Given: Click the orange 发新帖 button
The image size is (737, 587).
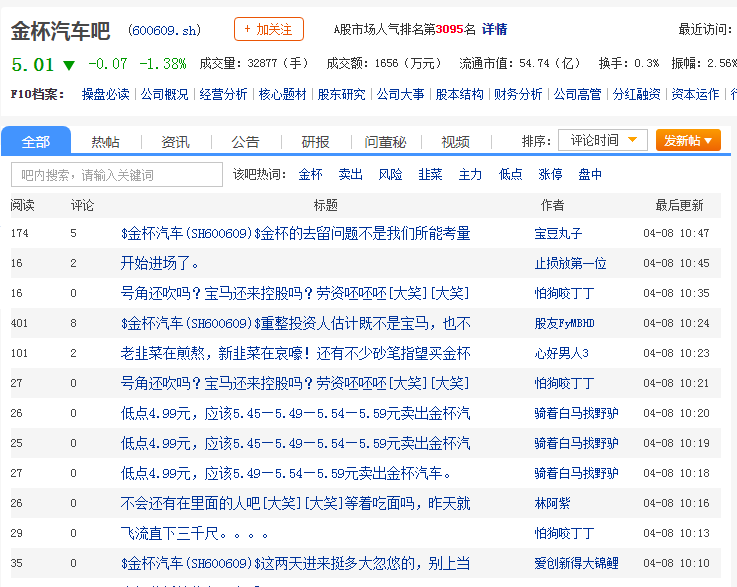Looking at the screenshot, I should coord(688,140).
